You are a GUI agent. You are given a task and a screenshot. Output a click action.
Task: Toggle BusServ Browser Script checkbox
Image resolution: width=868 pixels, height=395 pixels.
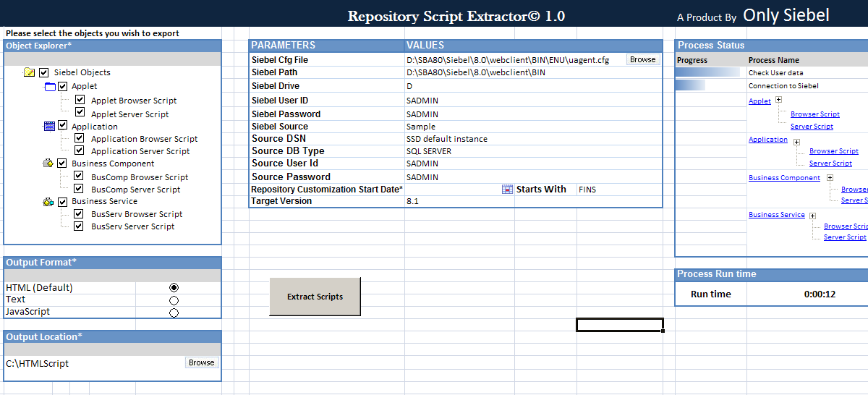click(x=80, y=213)
